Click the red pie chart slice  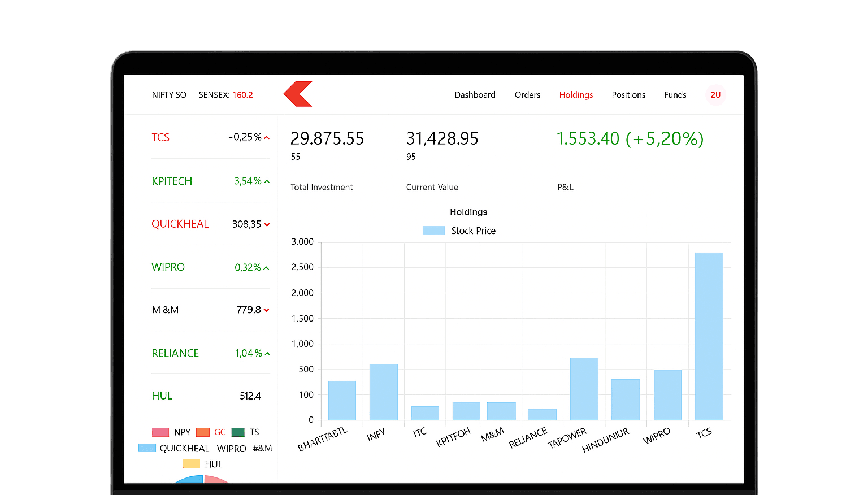215,480
